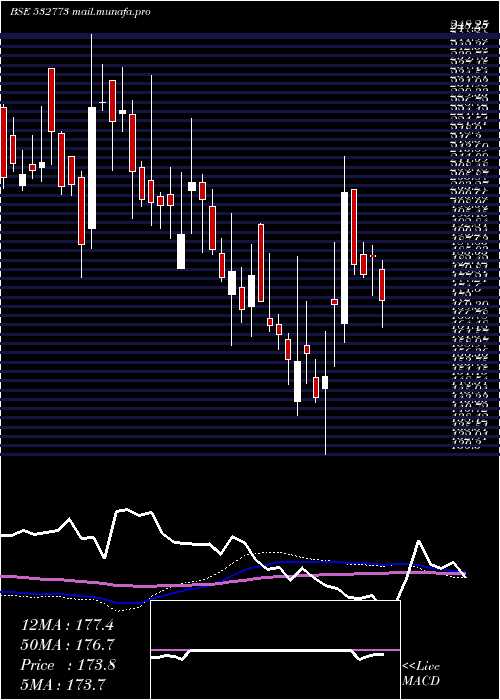This screenshot has width=500, height=700.
Task: Click the '<<Live MACD' label
Action: [x=421, y=674]
